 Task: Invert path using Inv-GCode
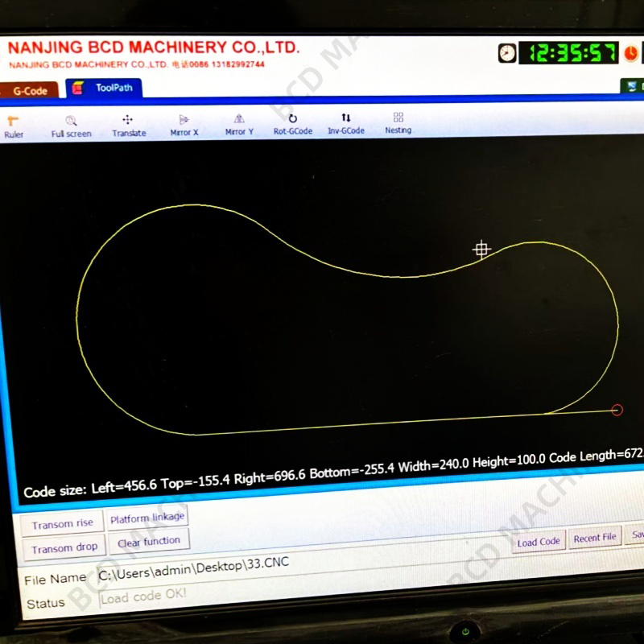click(x=346, y=124)
